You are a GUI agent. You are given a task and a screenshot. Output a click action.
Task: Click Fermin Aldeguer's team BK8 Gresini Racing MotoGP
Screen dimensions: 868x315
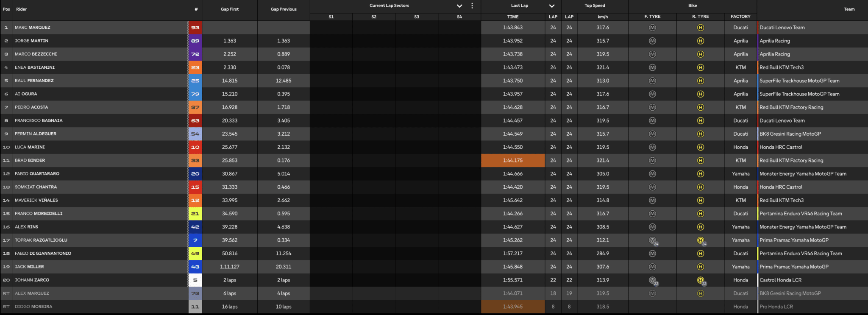(x=790, y=134)
